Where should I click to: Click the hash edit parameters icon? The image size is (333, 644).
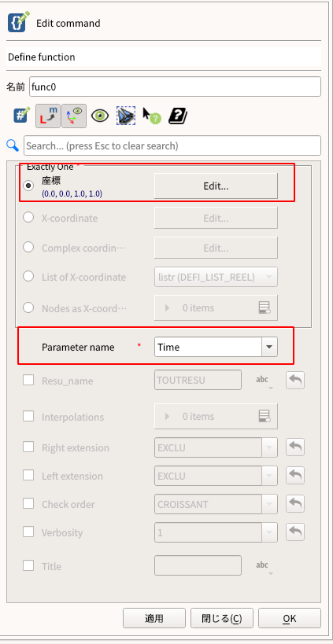coord(22,116)
